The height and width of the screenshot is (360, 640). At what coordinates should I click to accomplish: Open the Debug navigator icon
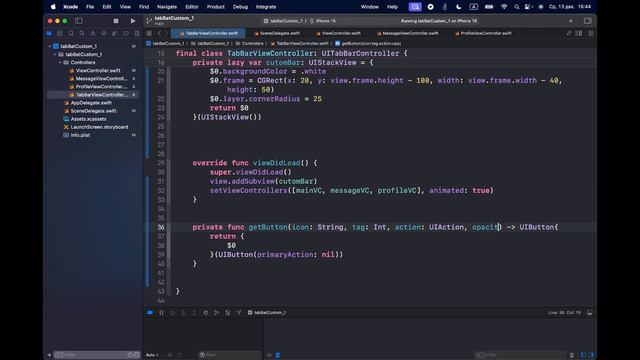[x=115, y=33]
